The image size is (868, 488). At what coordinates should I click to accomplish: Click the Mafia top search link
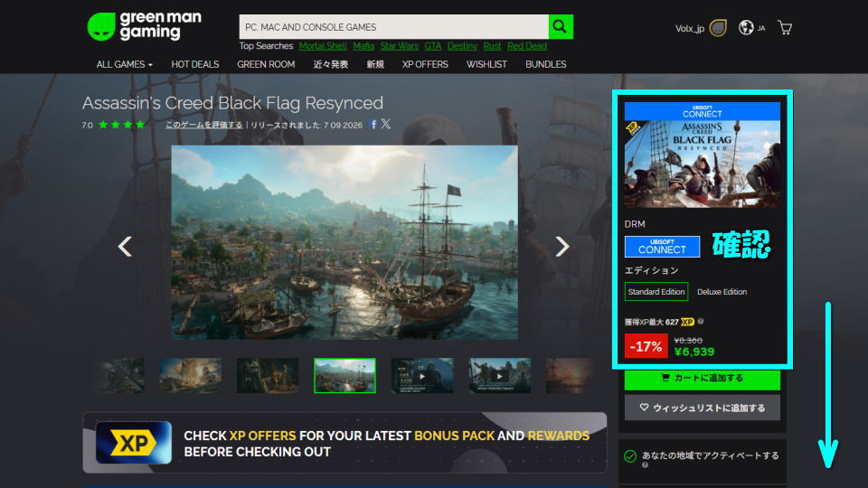click(x=363, y=46)
